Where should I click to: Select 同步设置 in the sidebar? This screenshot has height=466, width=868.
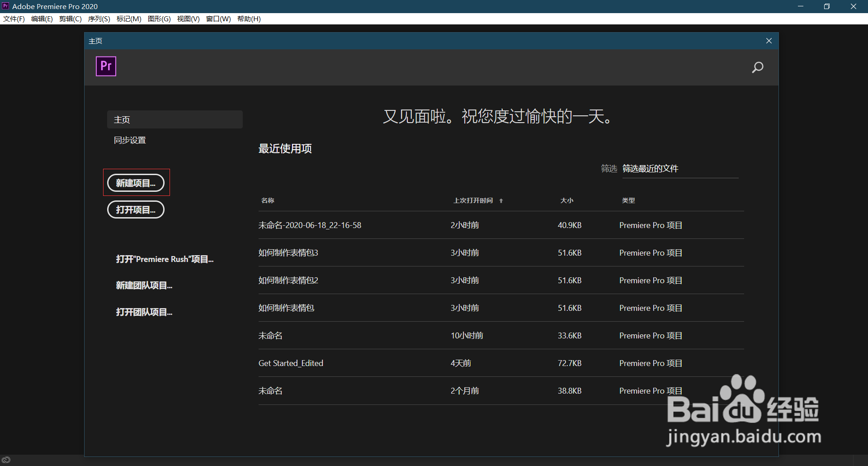point(130,140)
